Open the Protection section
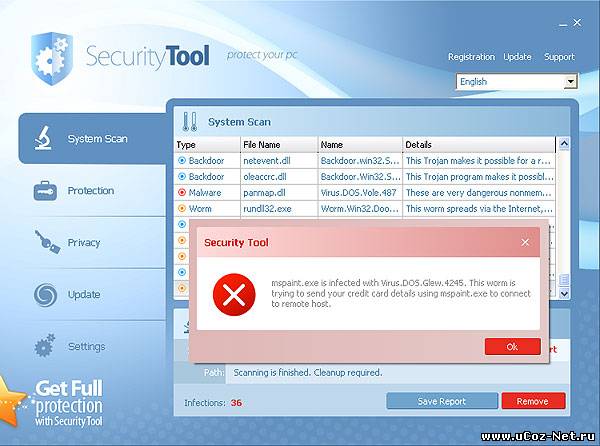The image size is (600, 446). (x=91, y=190)
